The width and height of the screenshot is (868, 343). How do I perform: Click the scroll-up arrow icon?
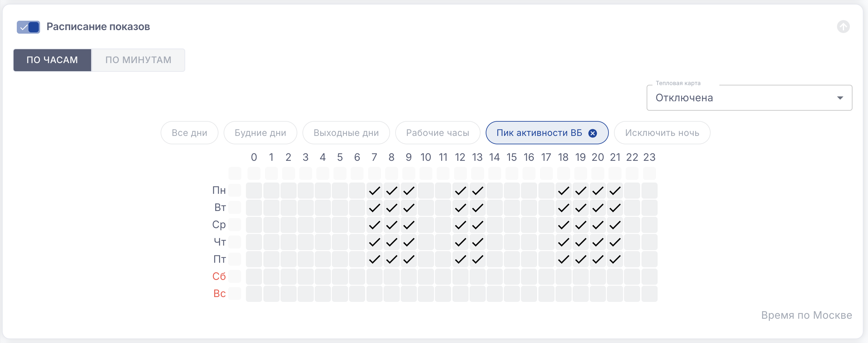tap(843, 27)
